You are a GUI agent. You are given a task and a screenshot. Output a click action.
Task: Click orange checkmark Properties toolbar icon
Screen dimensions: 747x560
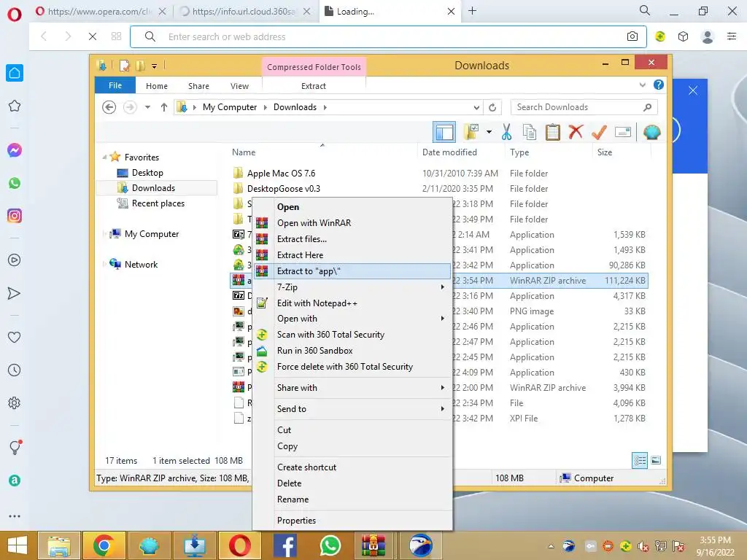[x=599, y=132]
